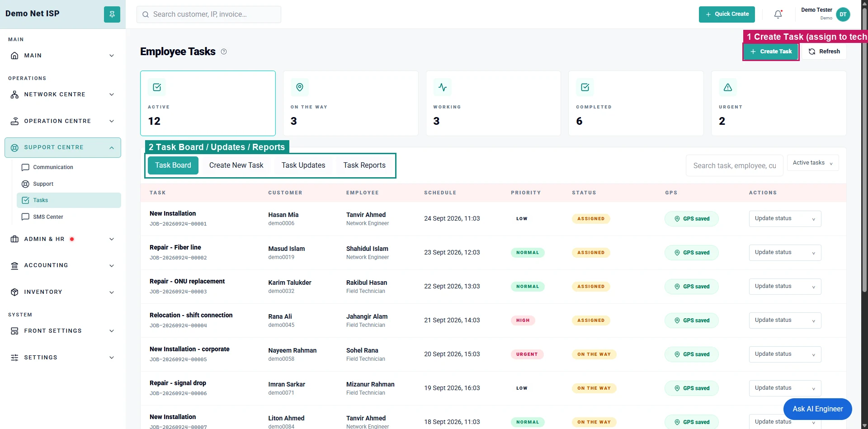Image resolution: width=868 pixels, height=429 pixels.
Task: Open the Create New Task tab
Action: (236, 165)
